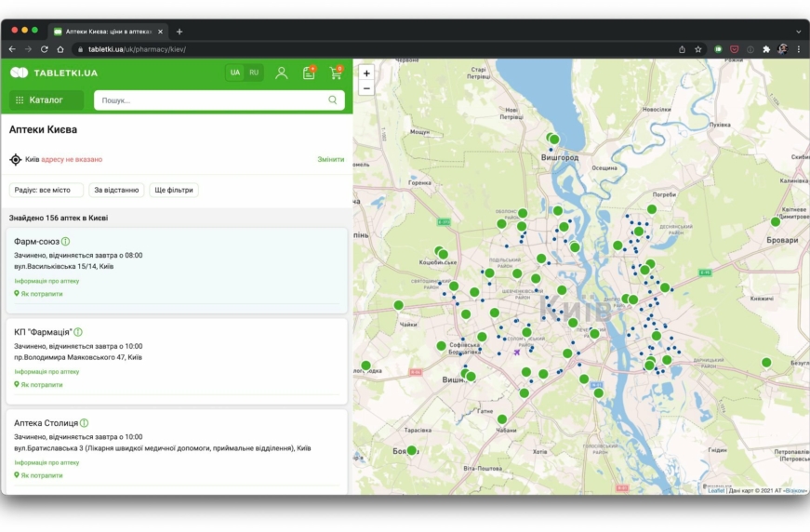810x532 pixels.
Task: Click the Змінити address link
Action: (x=330, y=159)
